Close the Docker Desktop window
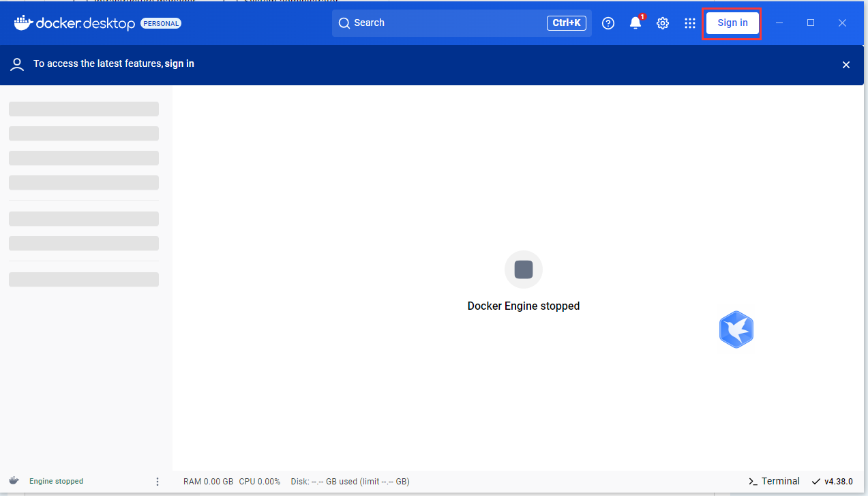 pyautogui.click(x=842, y=23)
